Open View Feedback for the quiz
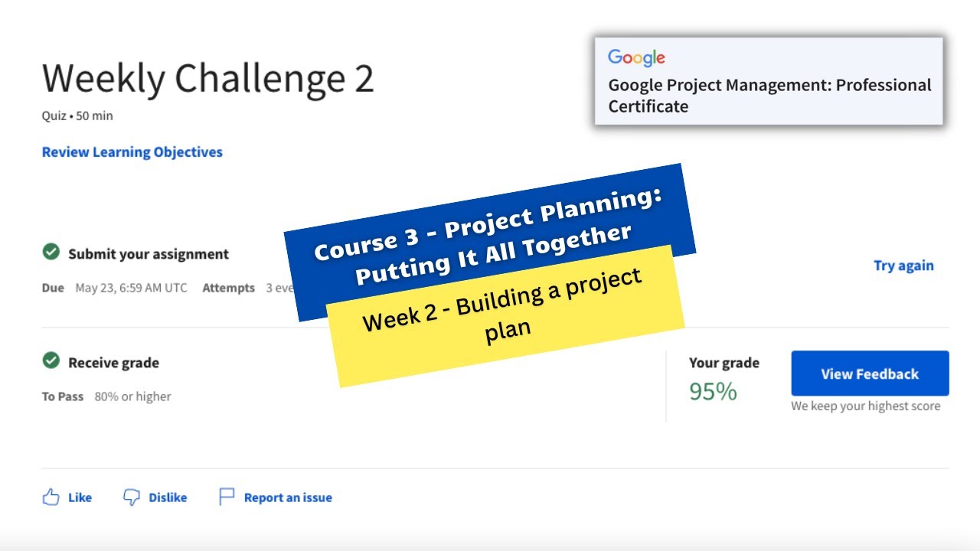980x551 pixels. (870, 373)
